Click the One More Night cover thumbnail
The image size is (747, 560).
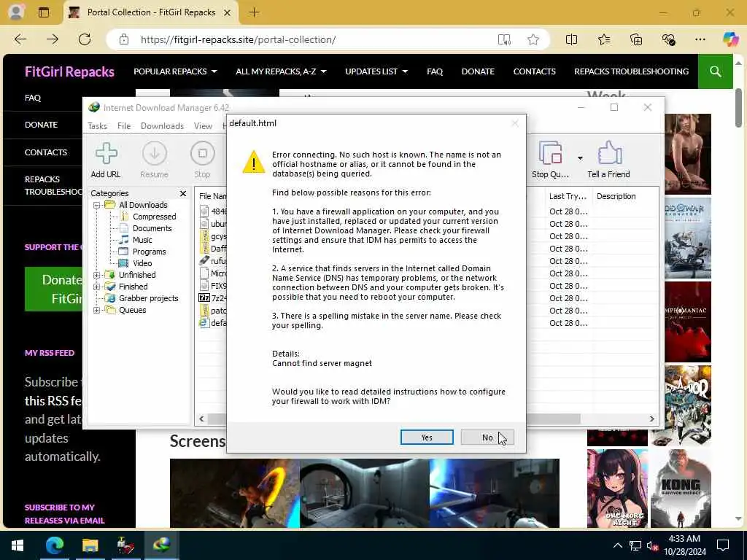pyautogui.click(x=617, y=488)
